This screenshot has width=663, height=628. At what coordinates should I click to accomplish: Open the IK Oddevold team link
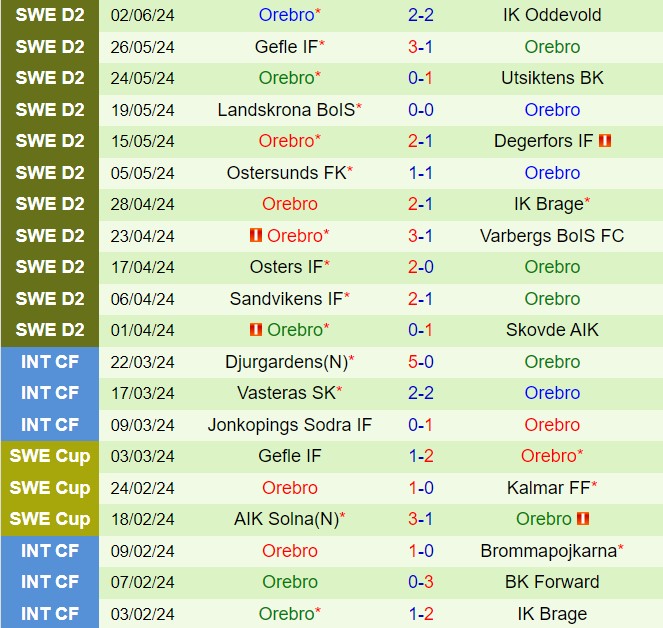552,15
